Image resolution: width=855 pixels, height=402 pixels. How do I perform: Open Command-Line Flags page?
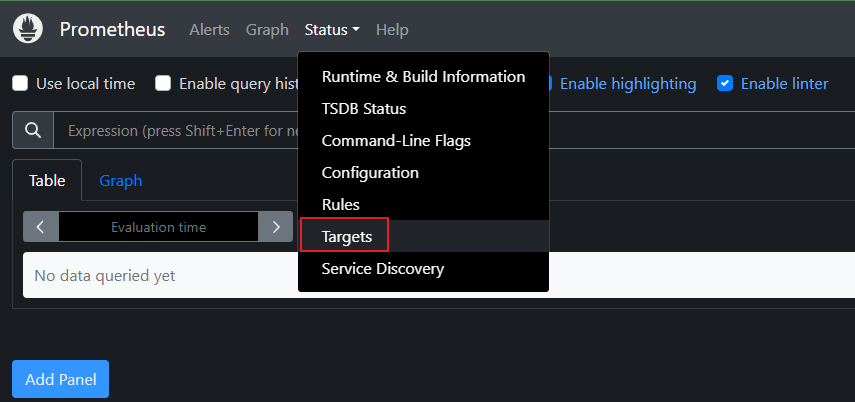(x=423, y=141)
